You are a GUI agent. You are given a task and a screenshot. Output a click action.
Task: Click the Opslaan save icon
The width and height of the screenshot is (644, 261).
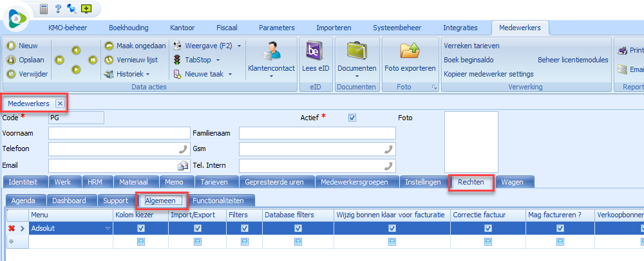click(11, 60)
